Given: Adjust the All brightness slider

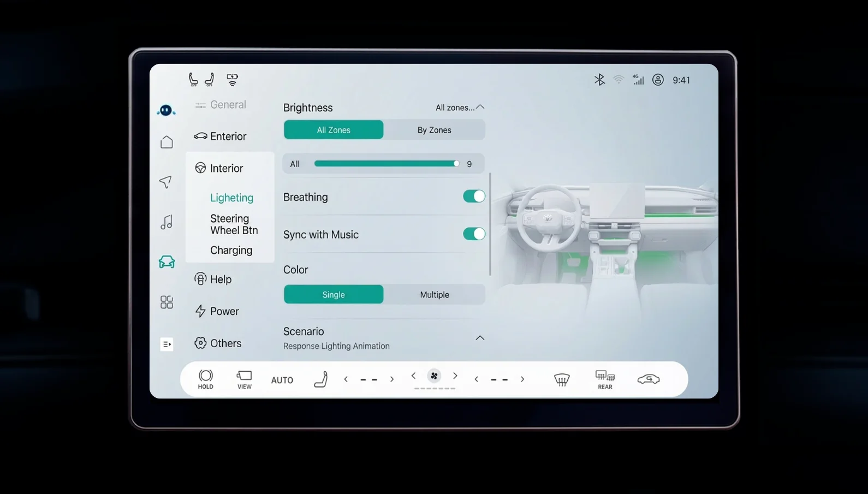Looking at the screenshot, I should [x=387, y=164].
